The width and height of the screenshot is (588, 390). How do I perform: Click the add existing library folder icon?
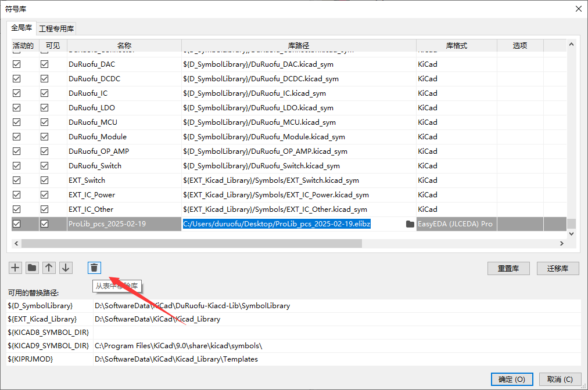click(x=32, y=268)
